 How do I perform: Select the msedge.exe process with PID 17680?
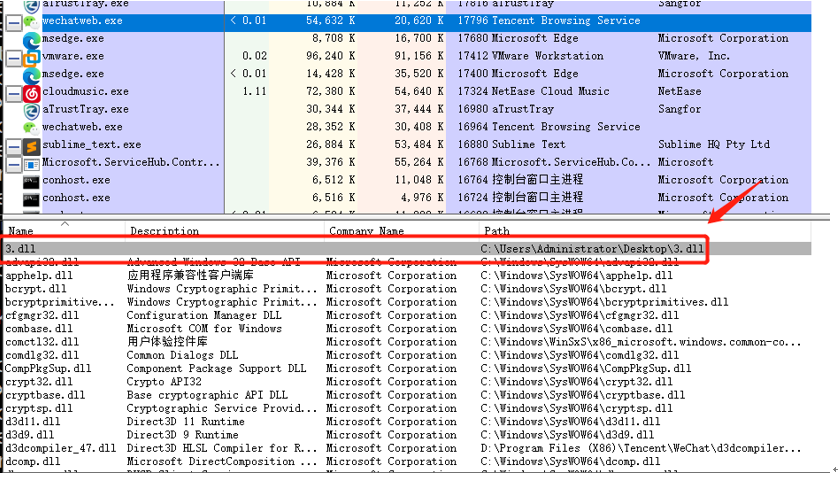click(73, 38)
